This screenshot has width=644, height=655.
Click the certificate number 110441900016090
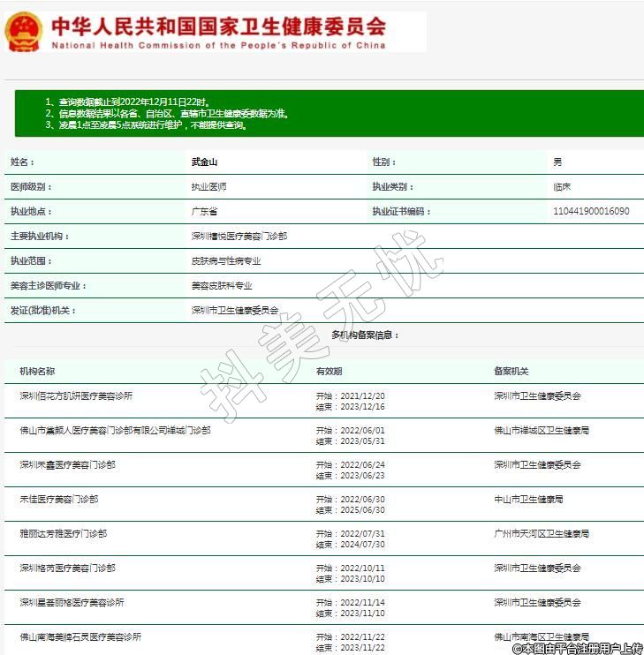pos(591,212)
